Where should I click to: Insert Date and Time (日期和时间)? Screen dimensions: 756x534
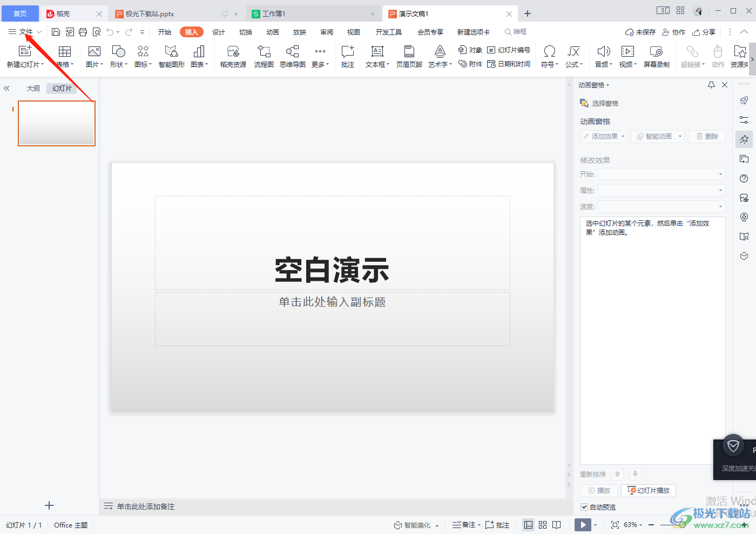[x=508, y=64]
